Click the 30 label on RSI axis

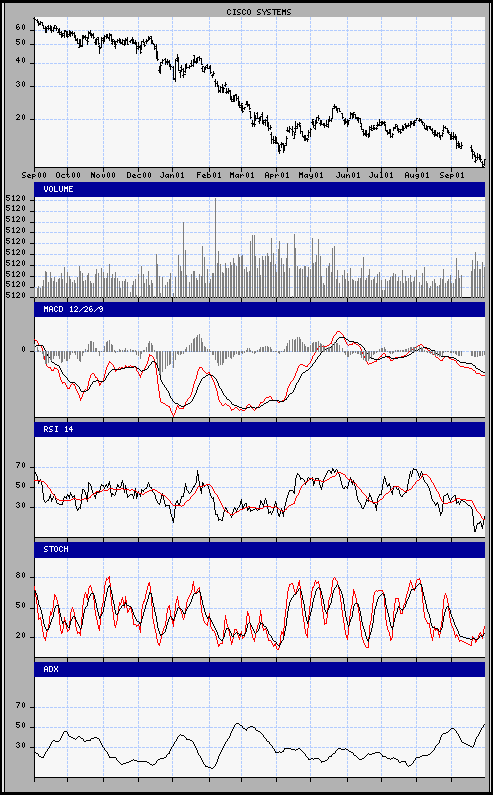click(20, 507)
